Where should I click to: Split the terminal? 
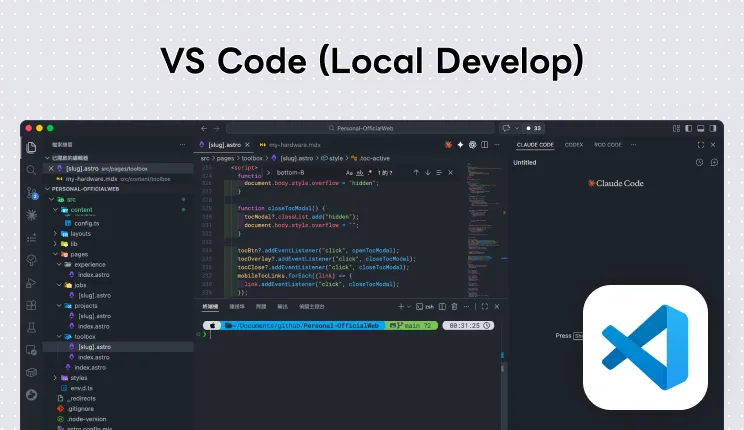coord(442,307)
